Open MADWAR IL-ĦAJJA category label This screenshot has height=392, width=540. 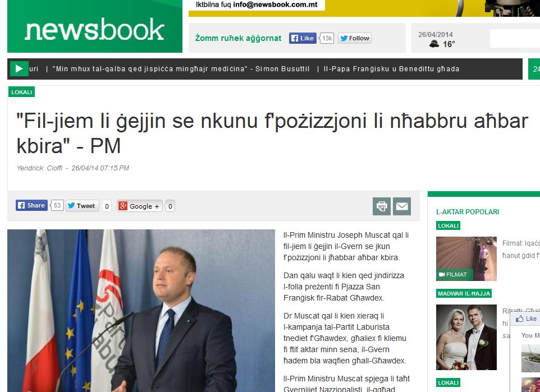[x=464, y=293]
